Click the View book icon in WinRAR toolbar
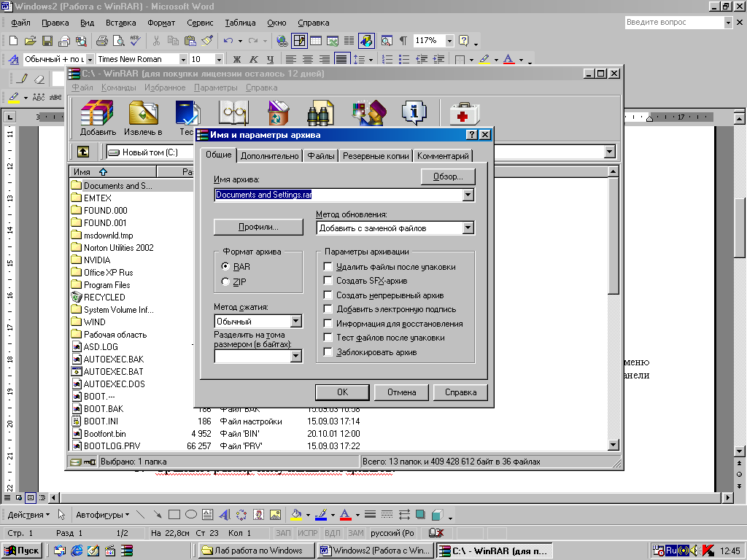 pos(233,112)
